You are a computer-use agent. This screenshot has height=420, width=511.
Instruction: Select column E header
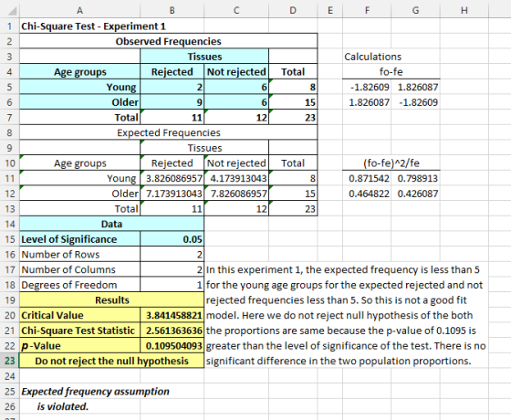click(x=330, y=10)
